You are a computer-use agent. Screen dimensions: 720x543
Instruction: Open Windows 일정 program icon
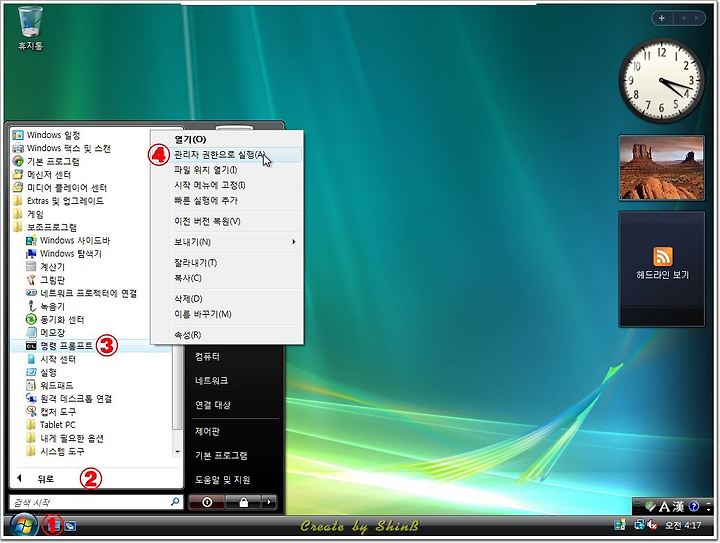pos(17,135)
